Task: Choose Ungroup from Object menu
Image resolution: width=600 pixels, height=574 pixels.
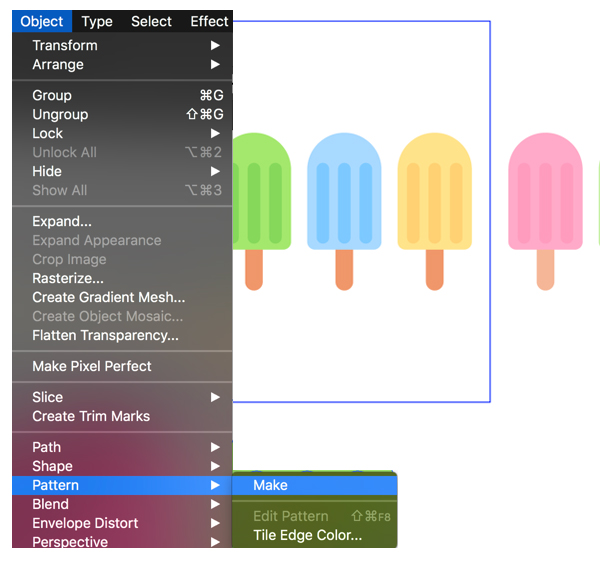Action: [60, 114]
